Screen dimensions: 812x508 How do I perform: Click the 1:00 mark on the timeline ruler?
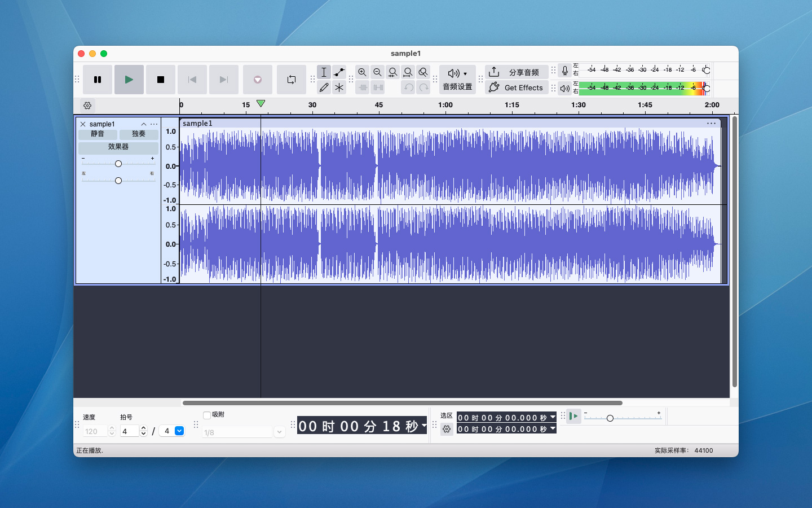tap(445, 105)
